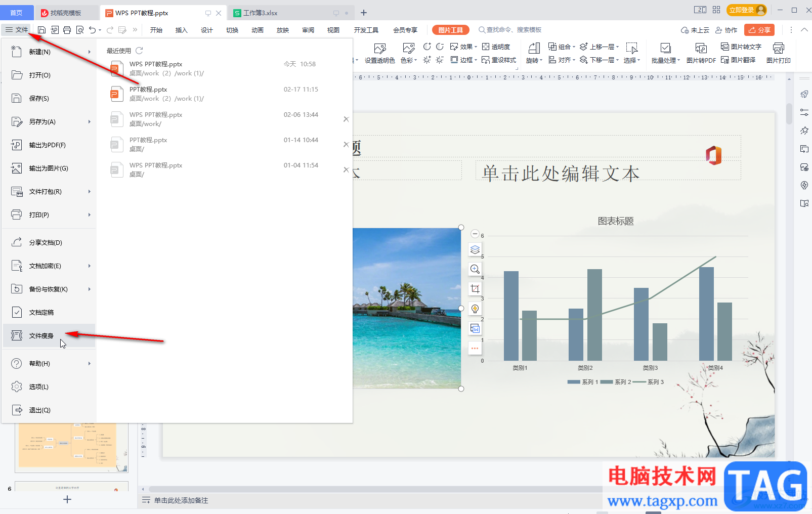
Task: Click the save icon in quick toolbar
Action: 41,30
